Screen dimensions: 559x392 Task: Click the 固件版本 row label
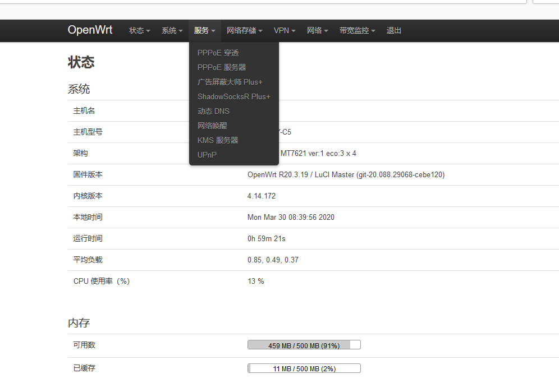[x=88, y=174]
